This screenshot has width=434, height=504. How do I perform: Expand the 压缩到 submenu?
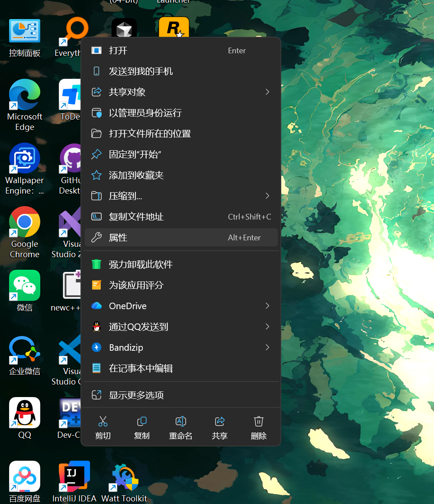click(x=180, y=196)
